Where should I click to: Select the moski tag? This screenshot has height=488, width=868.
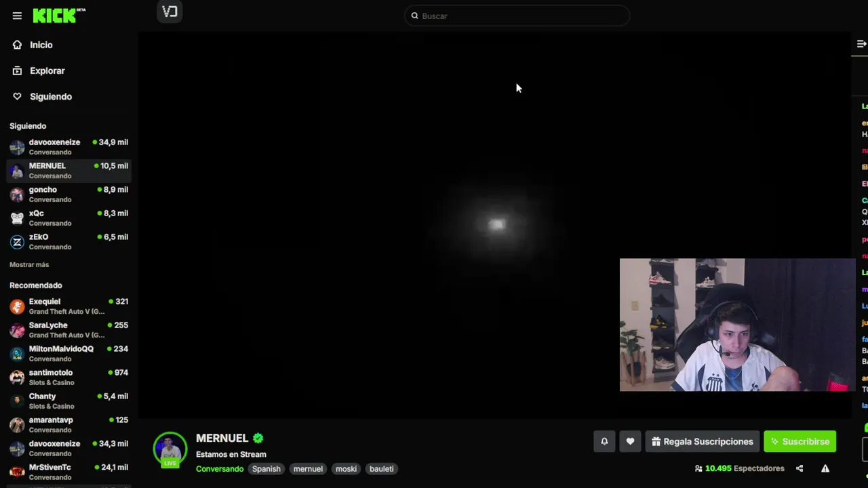(x=346, y=469)
